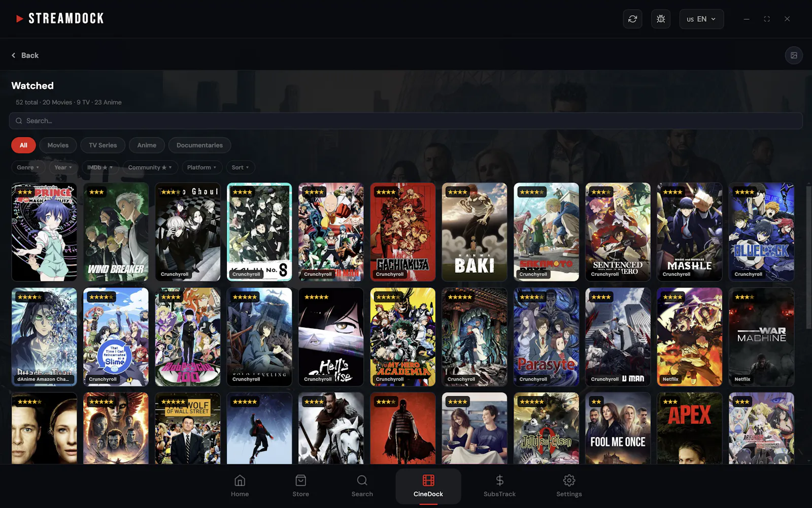Click the refresh icon in header
Viewport: 812px width, 508px height.
coord(632,19)
